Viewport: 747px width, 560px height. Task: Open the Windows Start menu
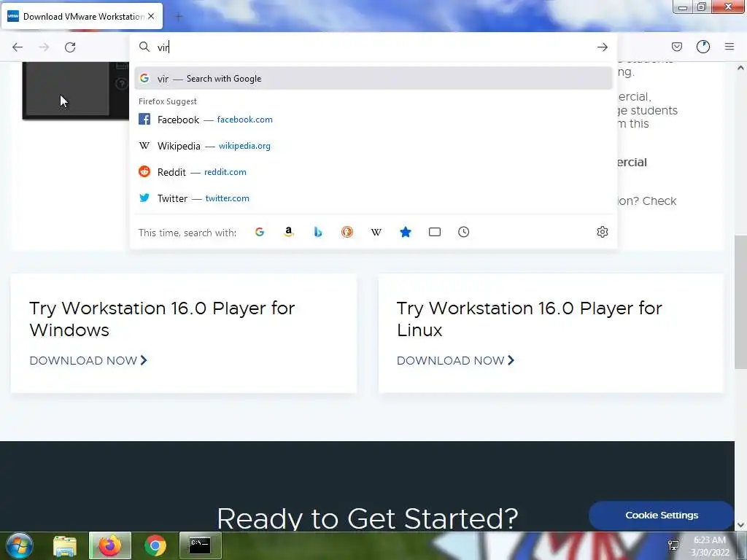[20, 545]
